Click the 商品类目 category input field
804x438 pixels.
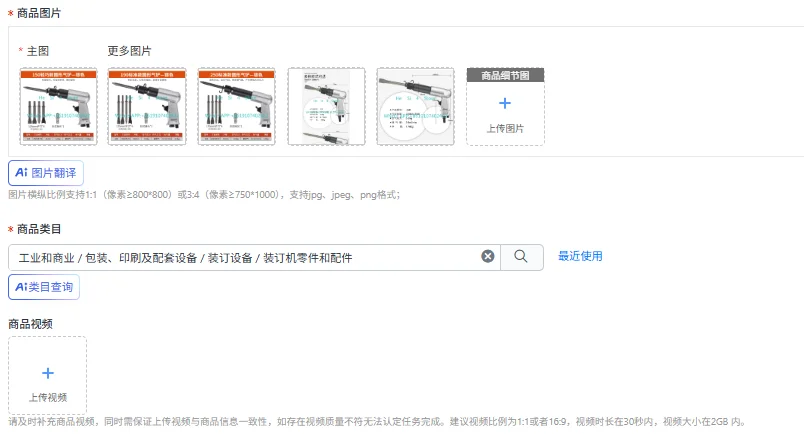point(254,257)
